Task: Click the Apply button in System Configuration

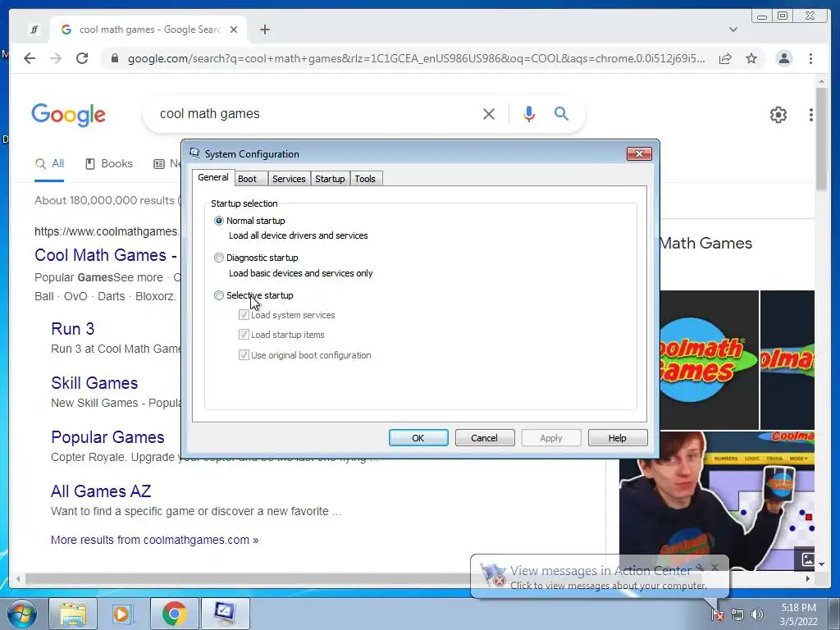Action: (551, 438)
